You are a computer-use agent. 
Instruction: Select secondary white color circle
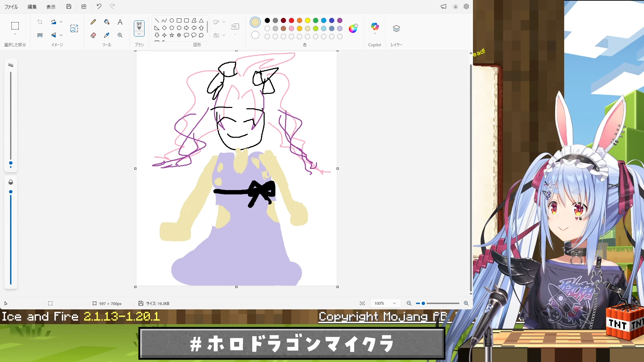click(x=255, y=35)
